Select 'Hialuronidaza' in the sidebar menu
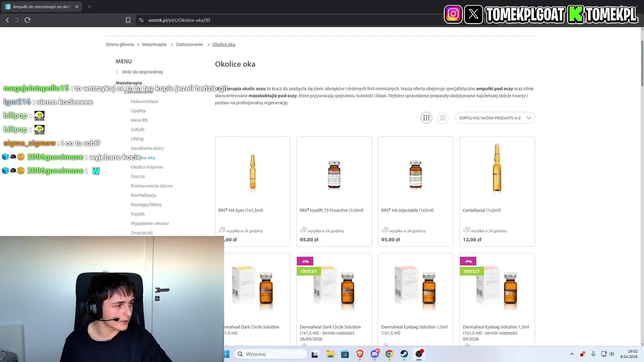The height and width of the screenshot is (362, 644). 144,102
